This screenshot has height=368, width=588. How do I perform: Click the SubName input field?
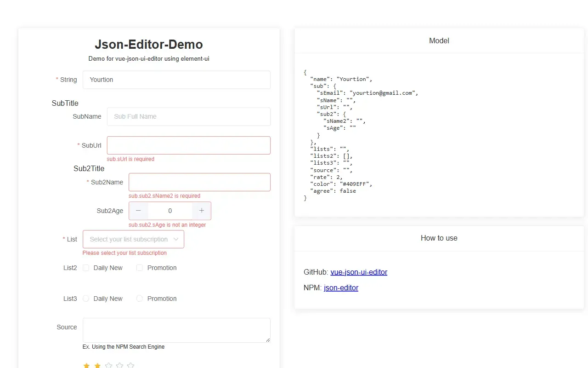point(189,116)
